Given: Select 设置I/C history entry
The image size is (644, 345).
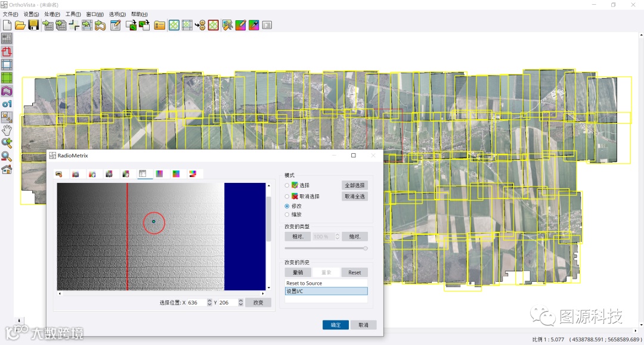Looking at the screenshot, I should click(326, 291).
